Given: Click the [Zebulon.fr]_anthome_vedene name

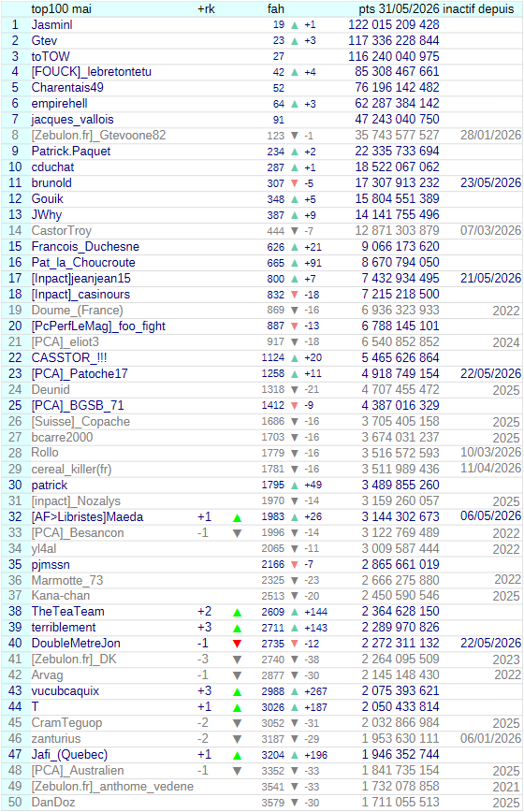Looking at the screenshot, I should (112, 787).
